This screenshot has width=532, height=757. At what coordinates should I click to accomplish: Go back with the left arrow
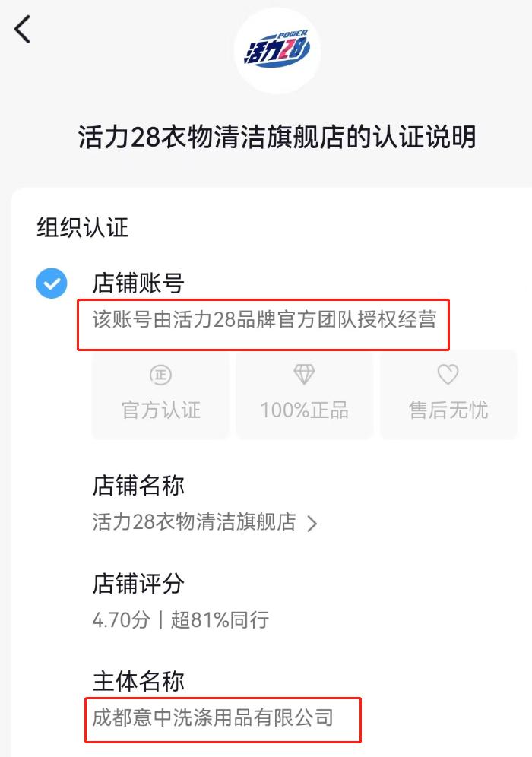pyautogui.click(x=22, y=30)
